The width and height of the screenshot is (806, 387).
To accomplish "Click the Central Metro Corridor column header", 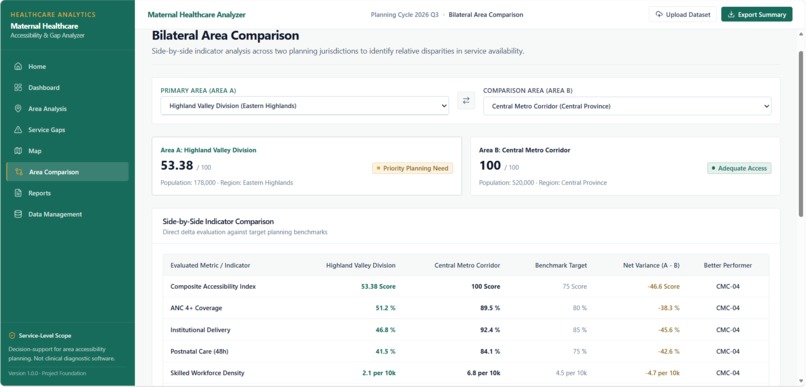I will click(x=467, y=265).
